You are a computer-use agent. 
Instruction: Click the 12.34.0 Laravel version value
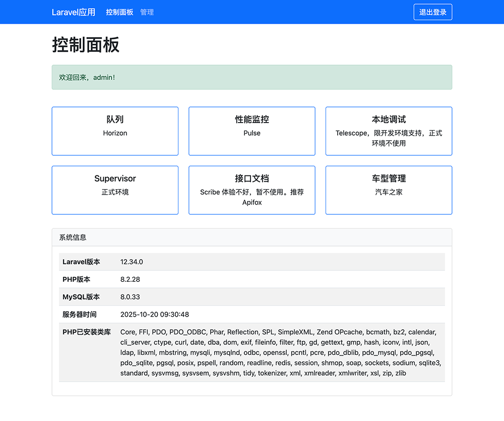coord(132,262)
